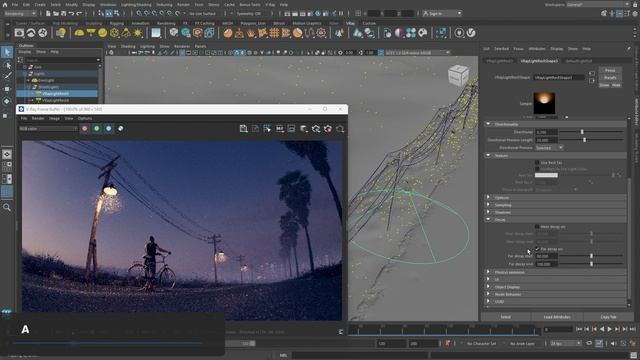Click the plane icon on V-Ray shelf
Image resolution: width=640 pixels, height=360 pixels.
pyautogui.click(x=156, y=33)
